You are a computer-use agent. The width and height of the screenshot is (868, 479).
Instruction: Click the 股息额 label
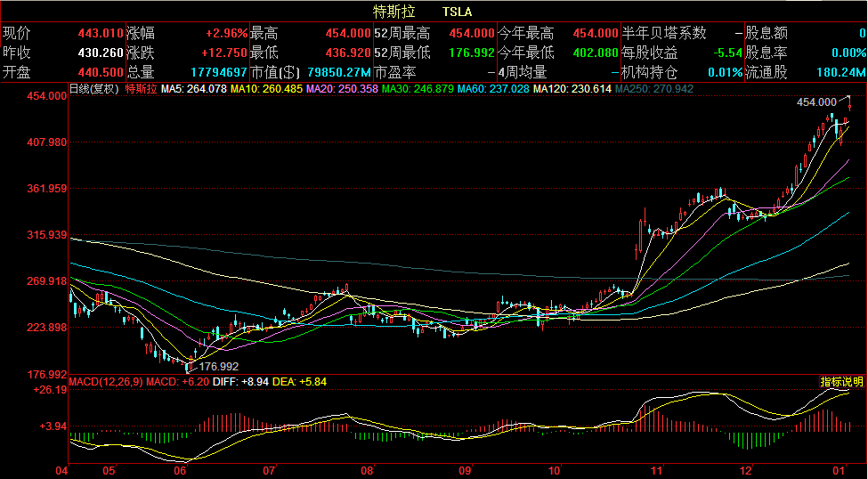pos(767,33)
